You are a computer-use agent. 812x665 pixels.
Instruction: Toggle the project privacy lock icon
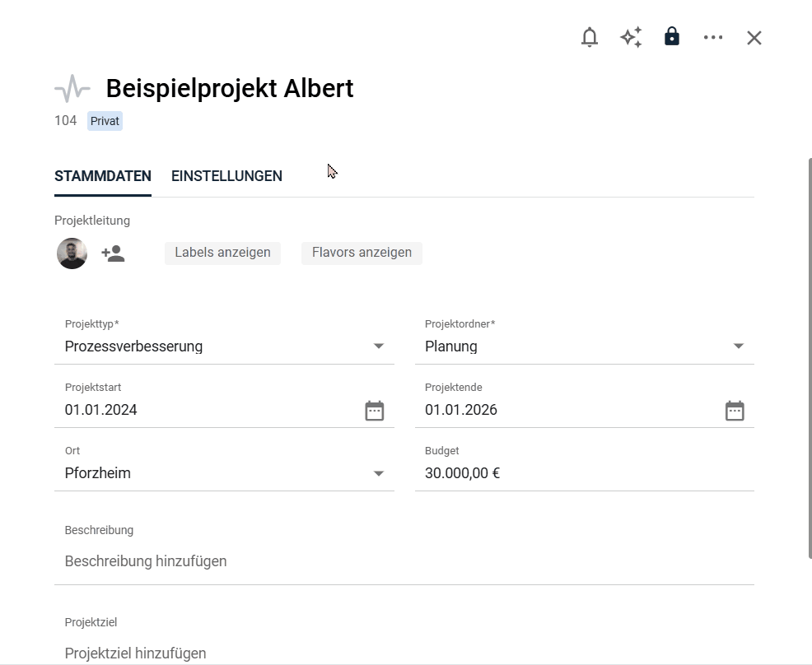672,37
